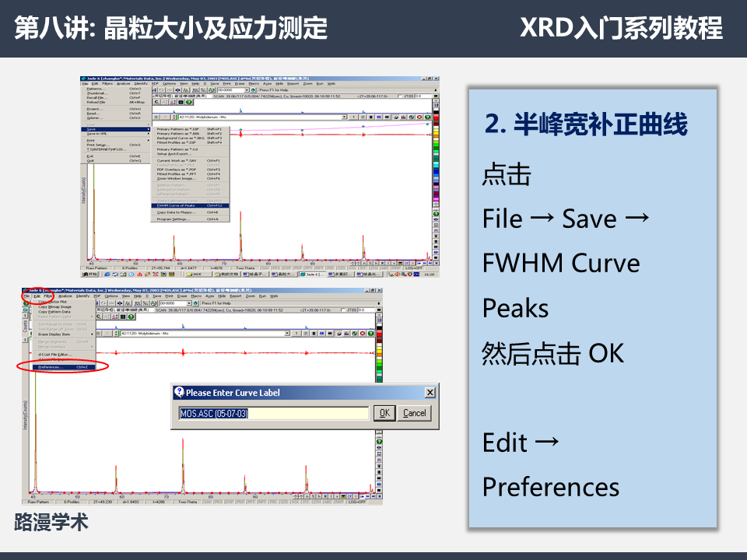Image resolution: width=747 pixels, height=560 pixels.
Task: Click 'LOG=OFF' status field, upper window
Action: coord(413,268)
